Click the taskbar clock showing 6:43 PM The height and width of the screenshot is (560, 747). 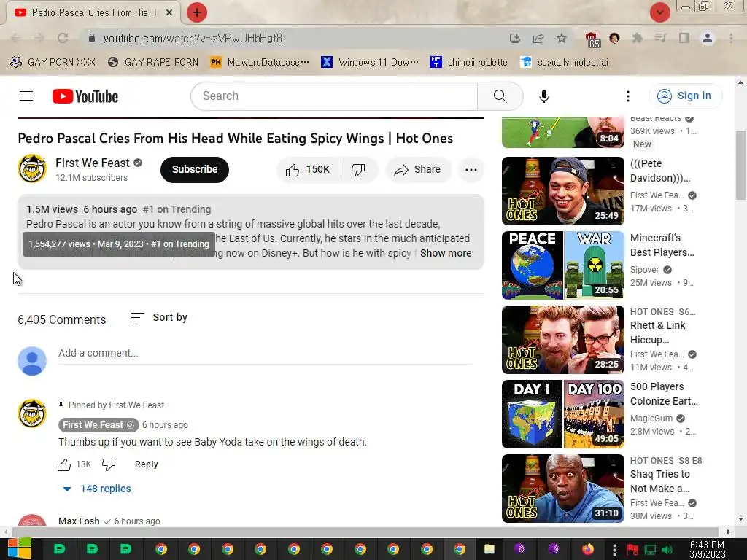pyautogui.click(x=708, y=550)
